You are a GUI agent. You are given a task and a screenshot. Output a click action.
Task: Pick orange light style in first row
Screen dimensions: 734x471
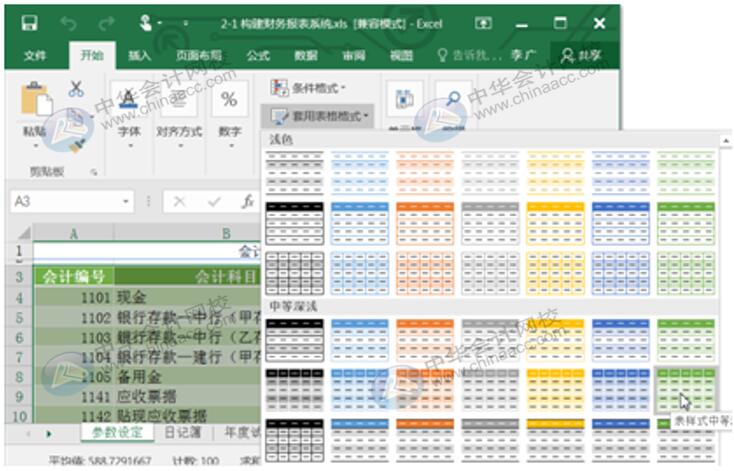pos(425,173)
